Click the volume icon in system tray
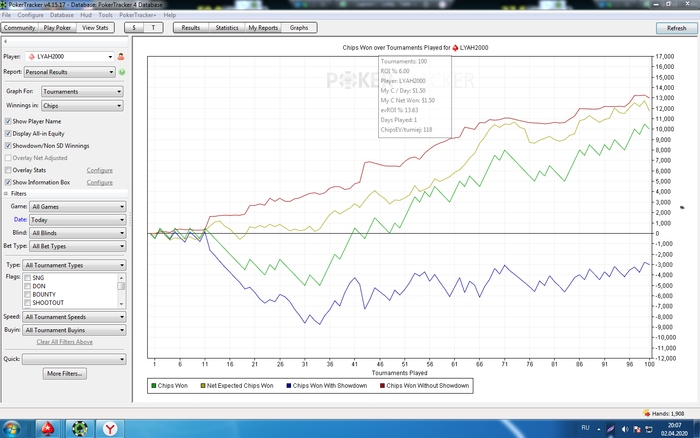The height and width of the screenshot is (438, 700). click(625, 429)
